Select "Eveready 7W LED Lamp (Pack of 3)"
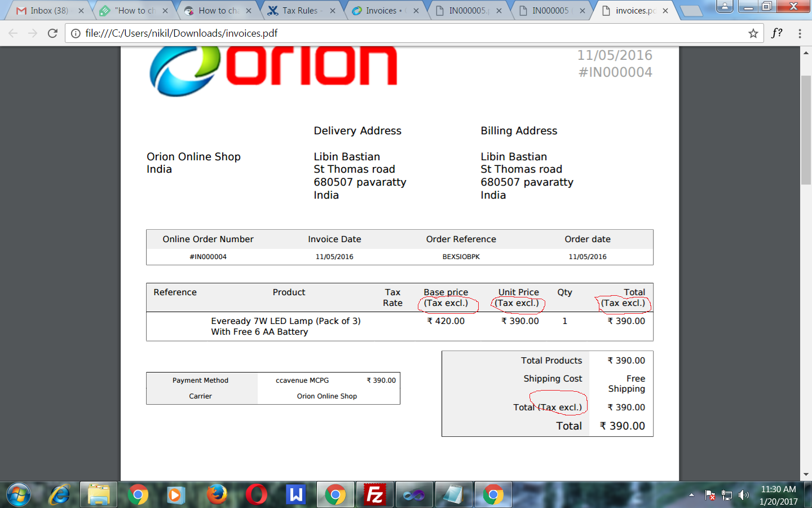The image size is (812, 508). pyautogui.click(x=286, y=321)
